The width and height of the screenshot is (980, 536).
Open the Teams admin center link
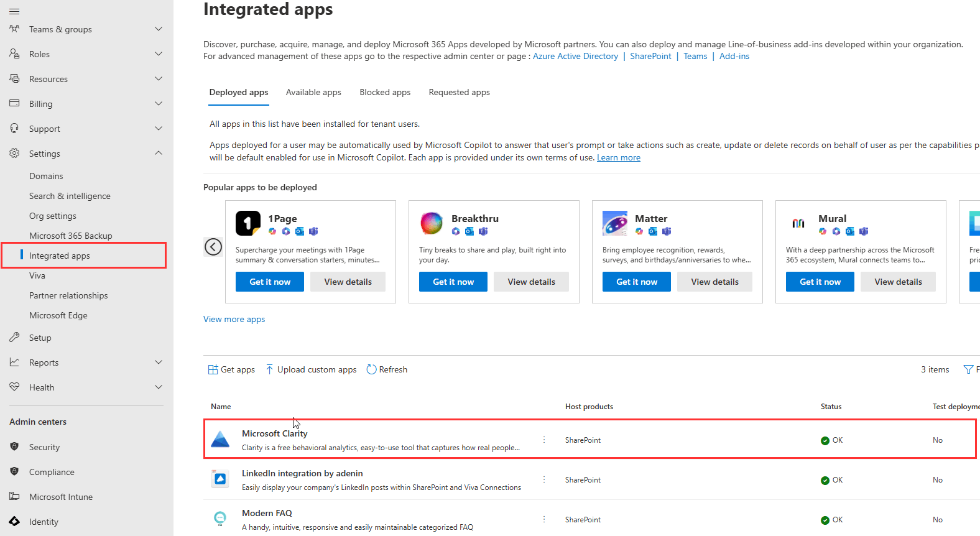[695, 56]
